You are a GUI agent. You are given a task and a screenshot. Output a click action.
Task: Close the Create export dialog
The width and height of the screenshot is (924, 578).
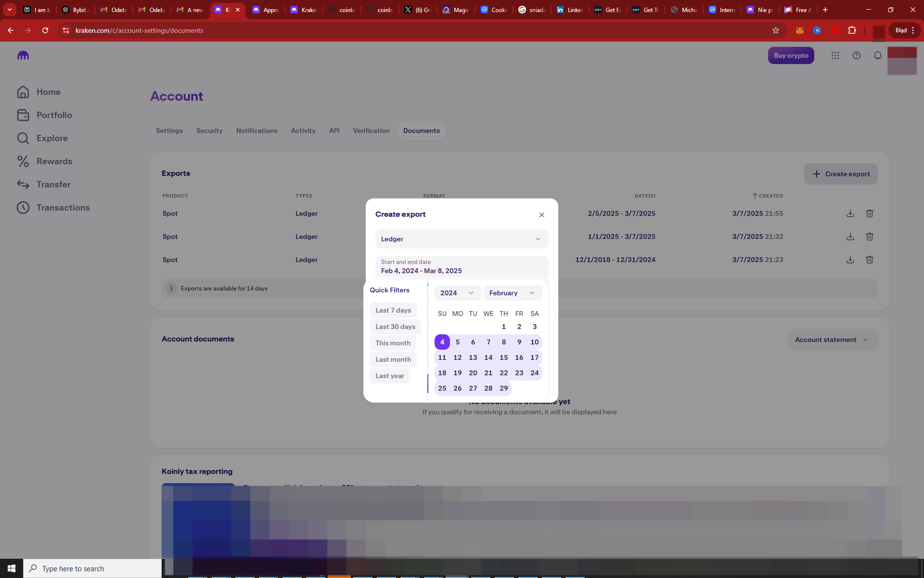(542, 215)
